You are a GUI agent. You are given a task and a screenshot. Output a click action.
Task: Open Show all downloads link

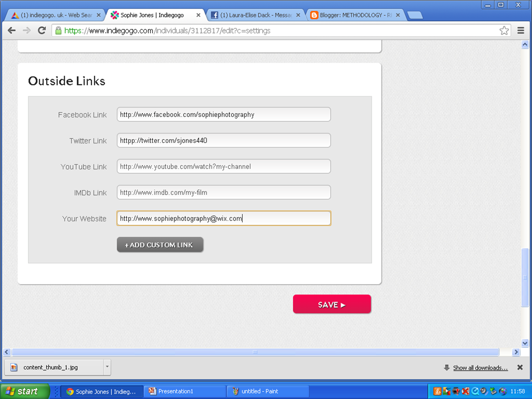[480, 368]
